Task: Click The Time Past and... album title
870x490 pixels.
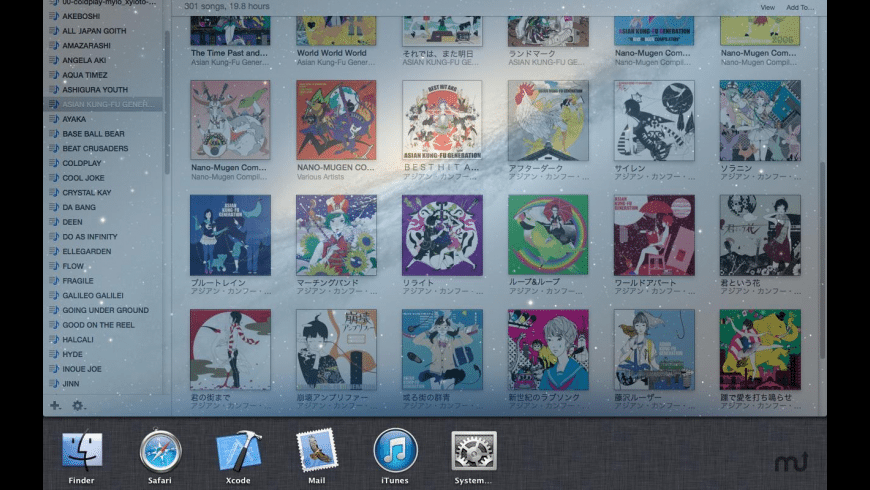Action: click(x=229, y=53)
